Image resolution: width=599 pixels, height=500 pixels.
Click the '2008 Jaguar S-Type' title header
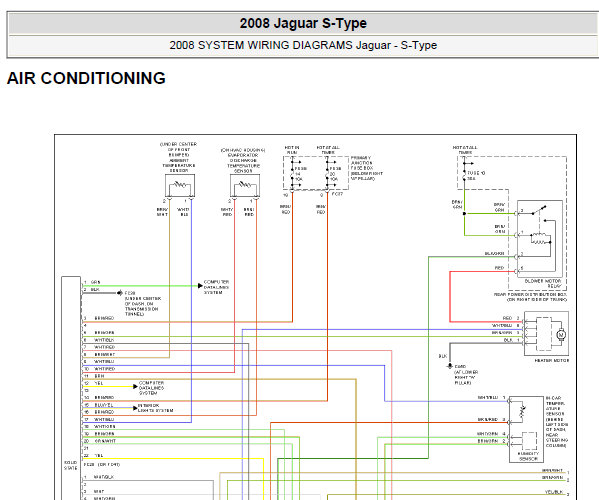click(x=303, y=24)
